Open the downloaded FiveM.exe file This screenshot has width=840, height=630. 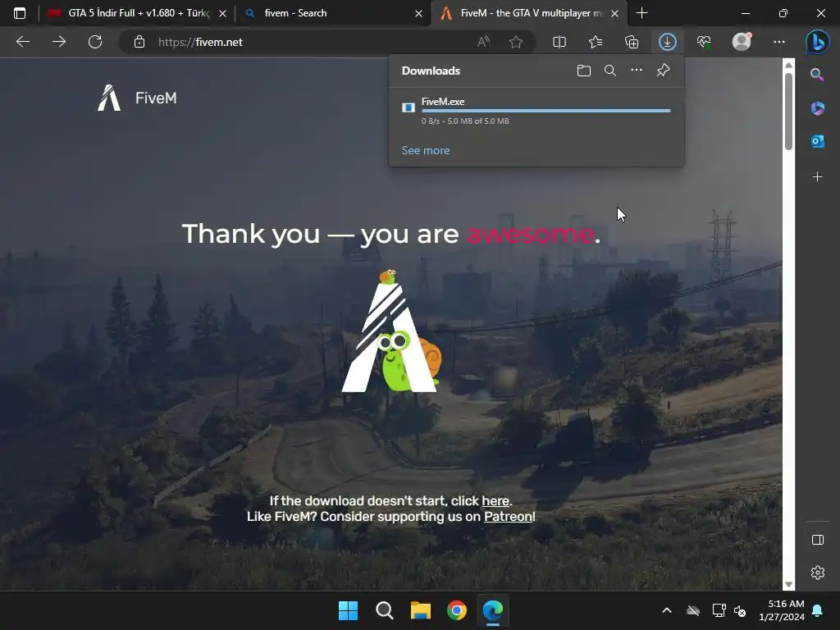(x=443, y=101)
